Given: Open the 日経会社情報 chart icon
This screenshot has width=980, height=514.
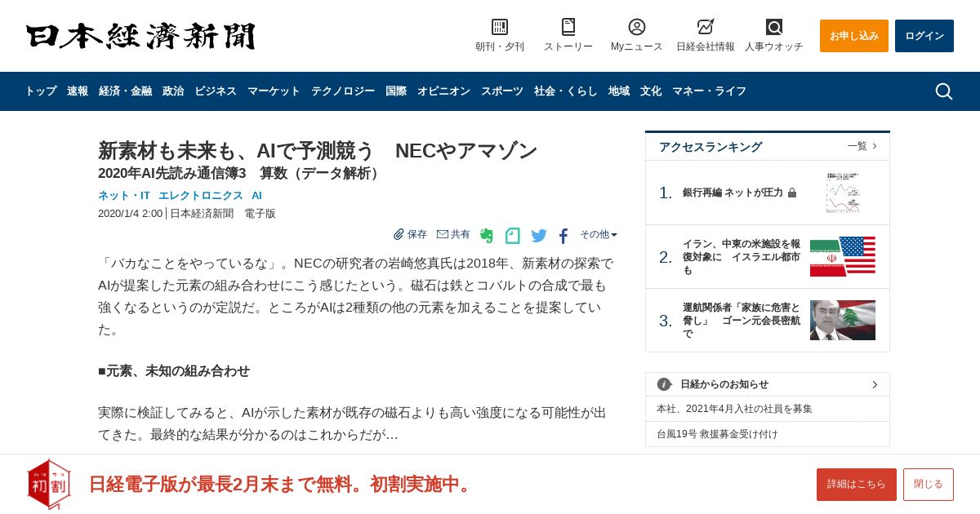Looking at the screenshot, I should coord(706,27).
